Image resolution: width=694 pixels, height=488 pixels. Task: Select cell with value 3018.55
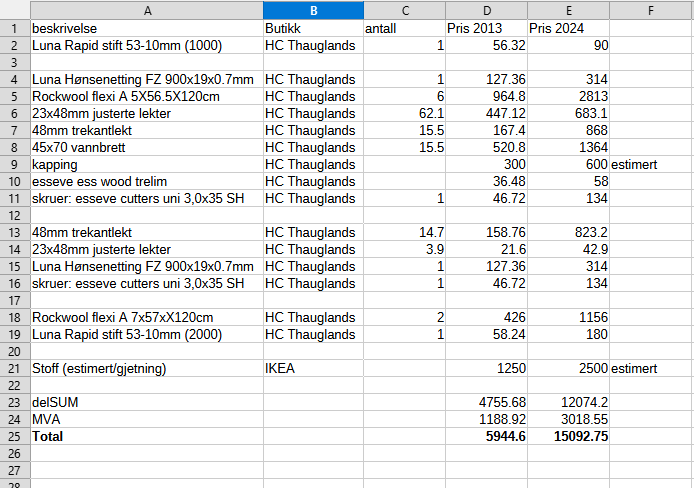[x=568, y=419]
